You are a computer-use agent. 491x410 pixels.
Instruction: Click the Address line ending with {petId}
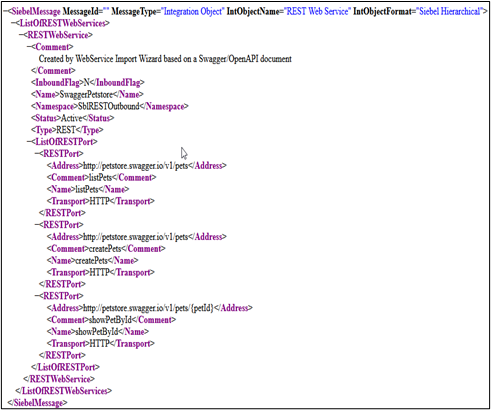tap(150, 308)
